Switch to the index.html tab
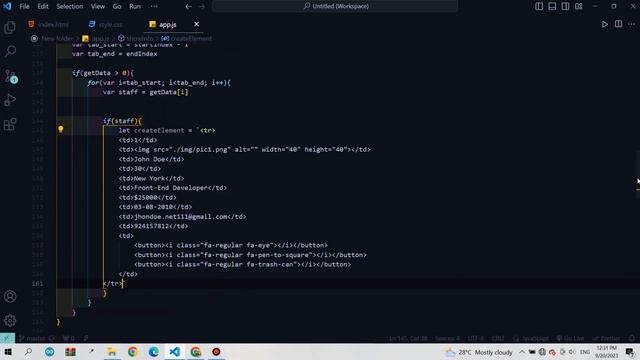The height and width of the screenshot is (360, 640). click(x=49, y=24)
